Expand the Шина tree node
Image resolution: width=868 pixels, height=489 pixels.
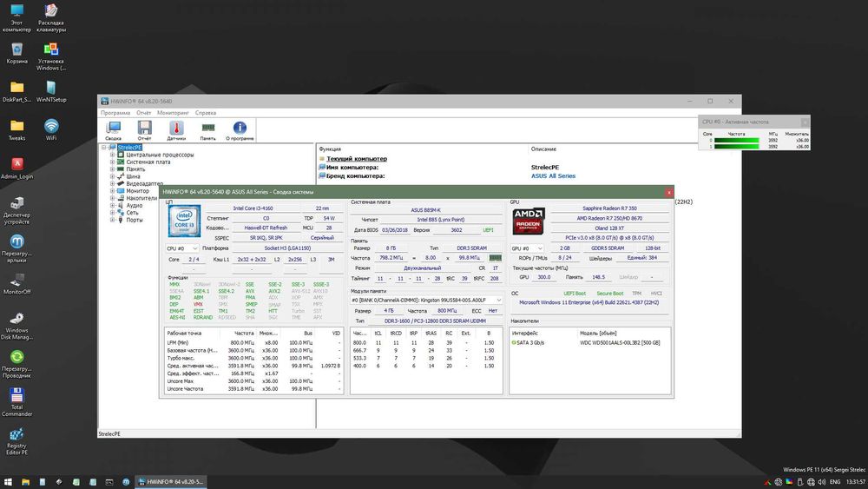(112, 176)
